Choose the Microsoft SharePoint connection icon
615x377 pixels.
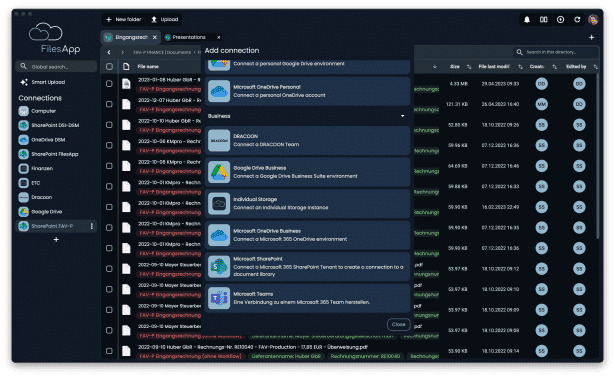[219, 267]
